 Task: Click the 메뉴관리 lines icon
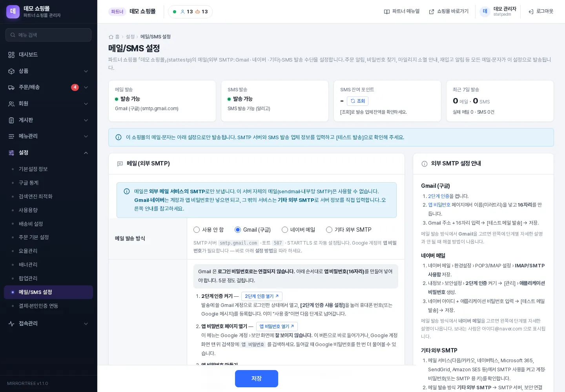11,136
